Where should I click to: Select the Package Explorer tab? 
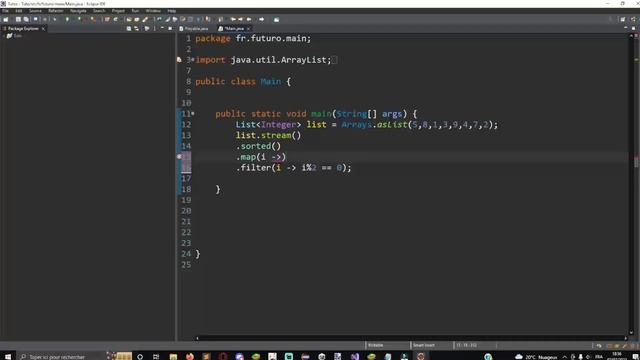click(x=23, y=29)
